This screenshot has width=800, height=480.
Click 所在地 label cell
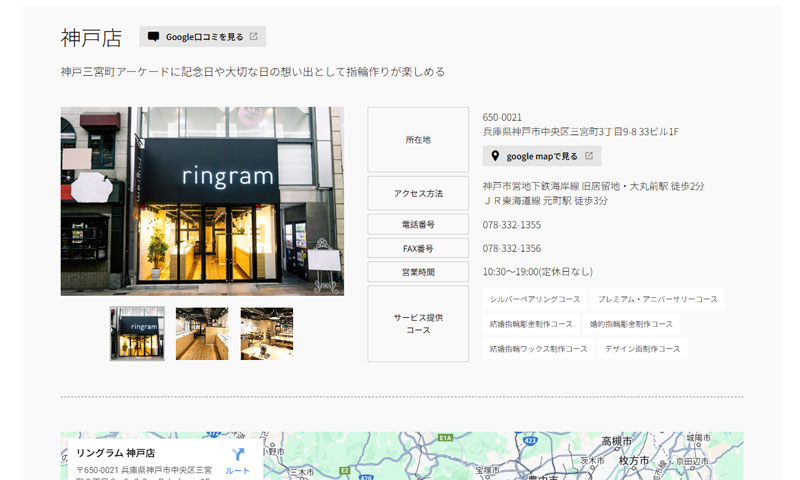point(418,140)
